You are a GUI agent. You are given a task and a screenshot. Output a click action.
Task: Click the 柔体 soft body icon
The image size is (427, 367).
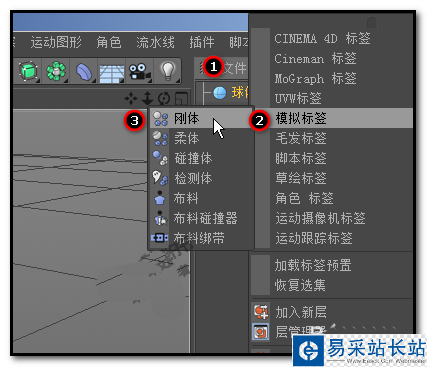[160, 138]
